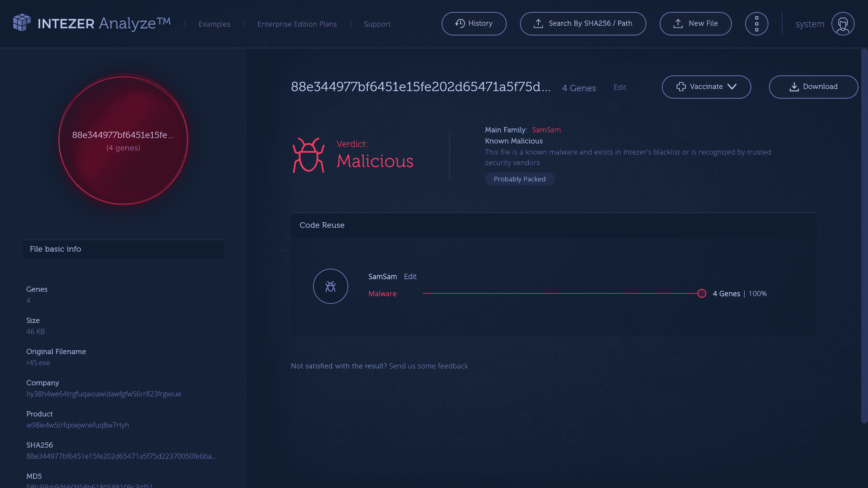Click the '4 Genes | 100%' label

(739, 294)
